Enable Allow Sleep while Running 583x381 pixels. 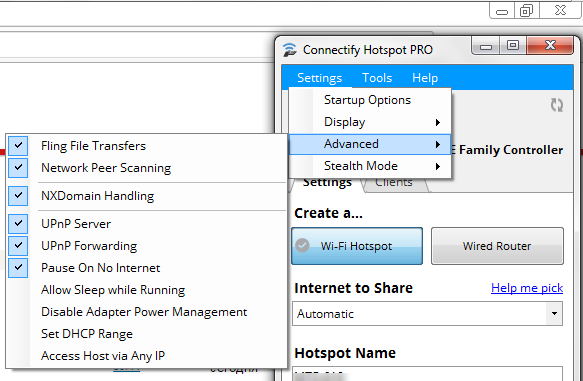[146, 290]
